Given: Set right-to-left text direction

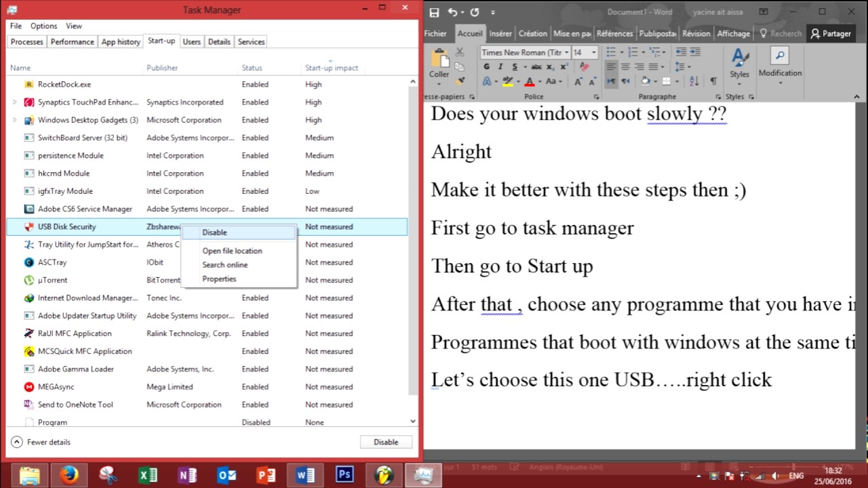Looking at the screenshot, I should click(625, 81).
